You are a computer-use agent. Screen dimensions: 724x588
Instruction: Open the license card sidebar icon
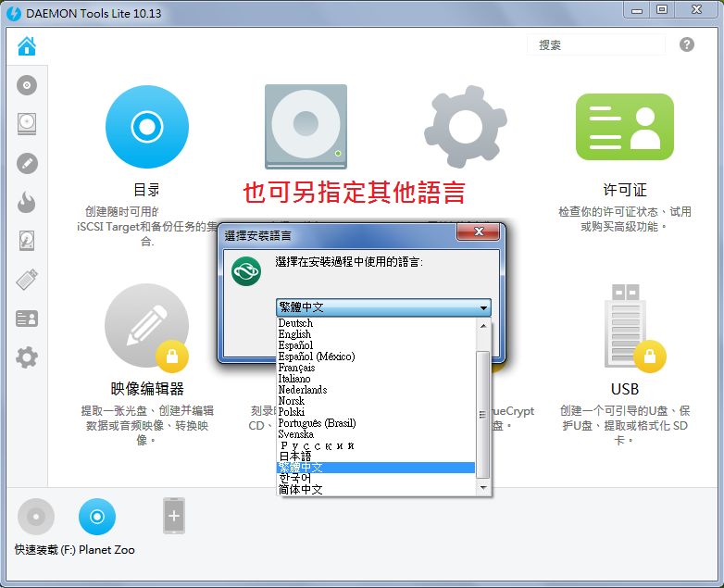(x=27, y=319)
